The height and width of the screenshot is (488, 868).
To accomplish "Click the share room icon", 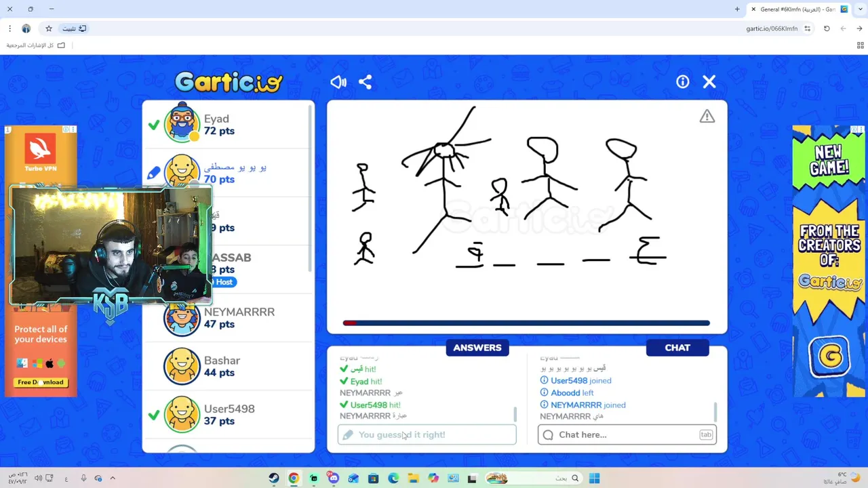I will [365, 82].
